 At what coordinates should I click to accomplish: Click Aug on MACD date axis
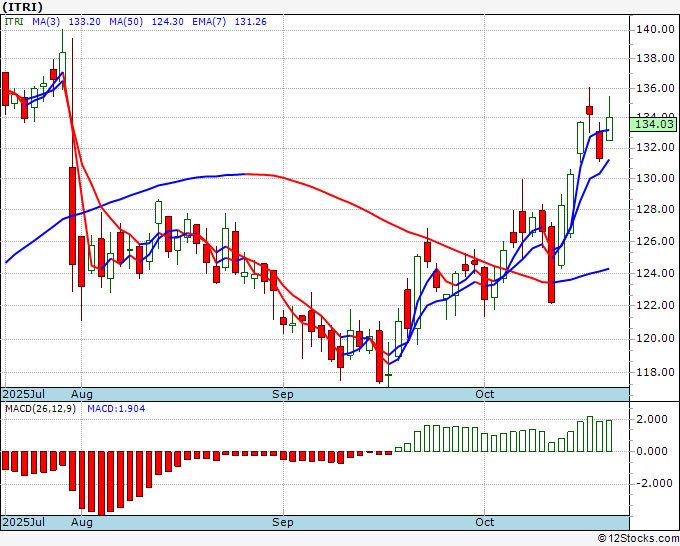[82, 522]
